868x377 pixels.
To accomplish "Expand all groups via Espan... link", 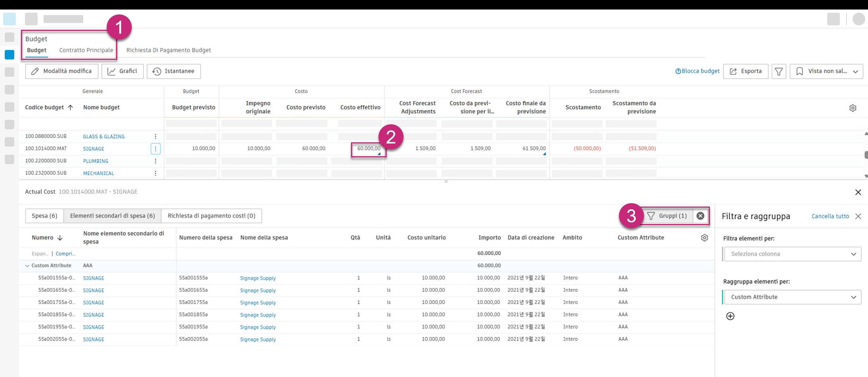I will (x=40, y=254).
